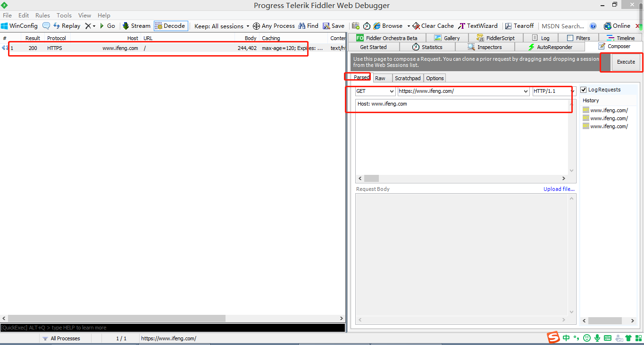644x345 pixels.
Task: Save sessions using Save button
Action: pyautogui.click(x=334, y=26)
